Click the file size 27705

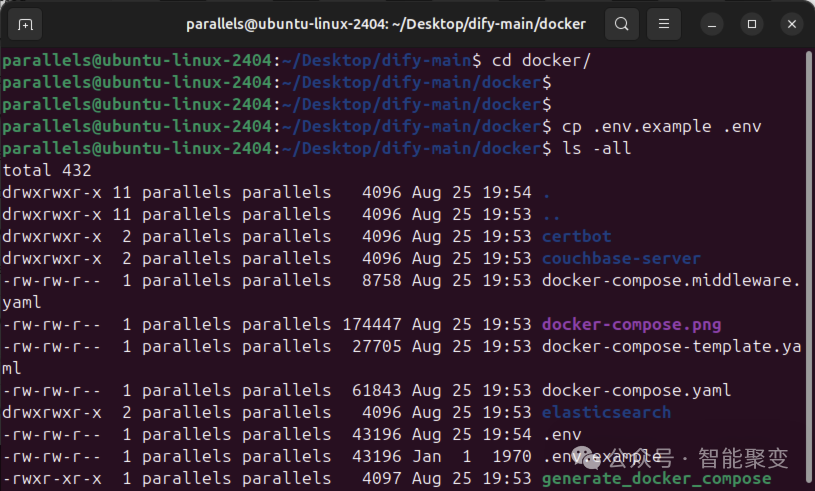[376, 347]
